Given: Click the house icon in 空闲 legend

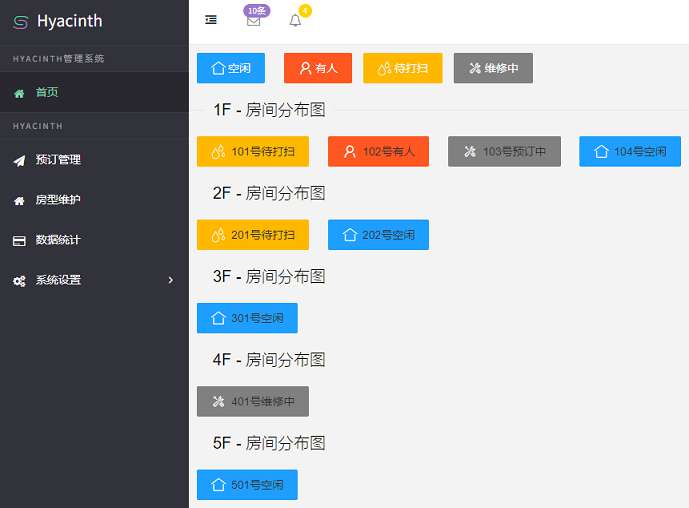Looking at the screenshot, I should click(218, 68).
